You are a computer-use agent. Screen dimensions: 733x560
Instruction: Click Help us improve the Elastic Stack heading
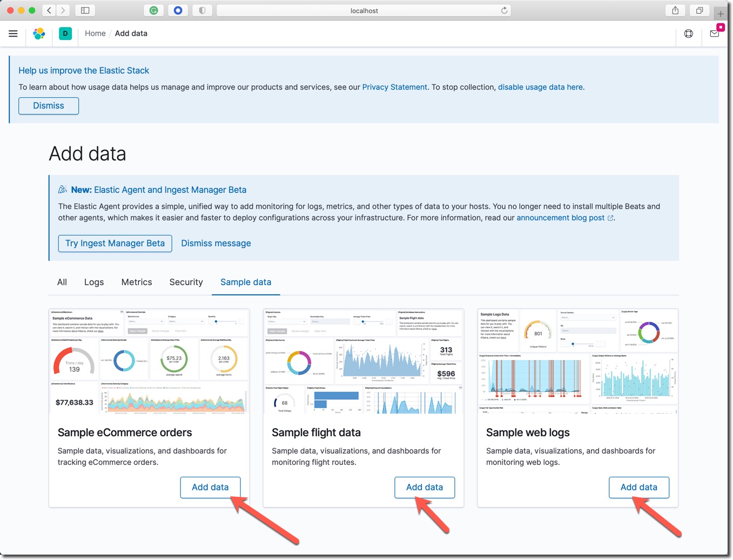(84, 71)
